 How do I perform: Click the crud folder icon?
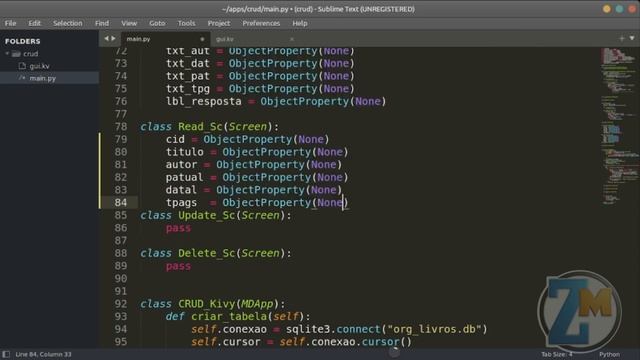(x=16, y=53)
